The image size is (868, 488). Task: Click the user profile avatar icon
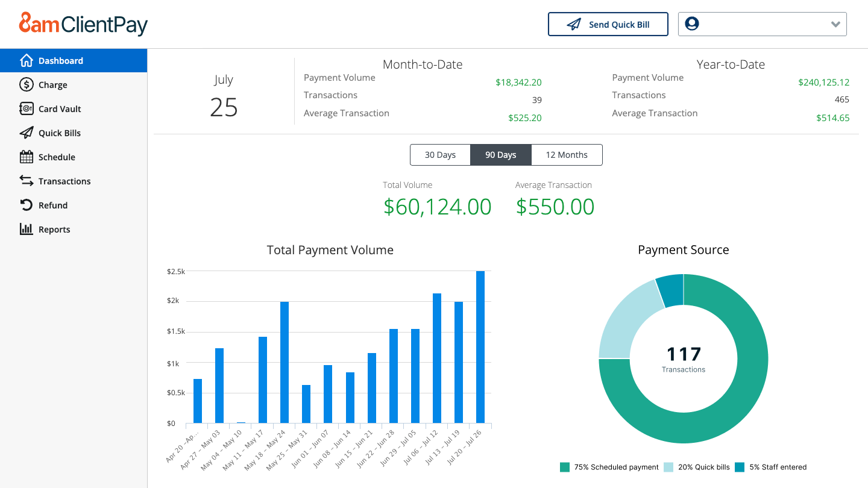click(x=692, y=24)
